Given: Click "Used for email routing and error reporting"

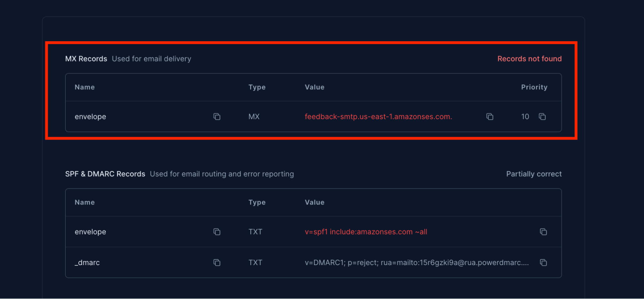Looking at the screenshot, I should click(222, 174).
